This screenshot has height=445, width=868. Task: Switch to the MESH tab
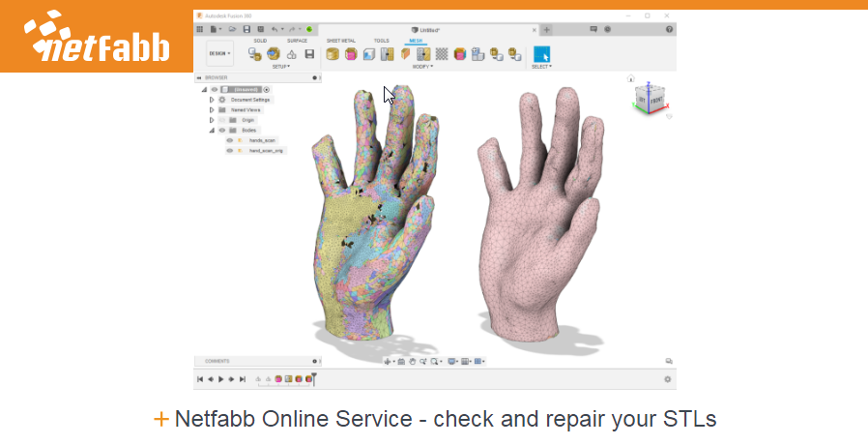416,41
